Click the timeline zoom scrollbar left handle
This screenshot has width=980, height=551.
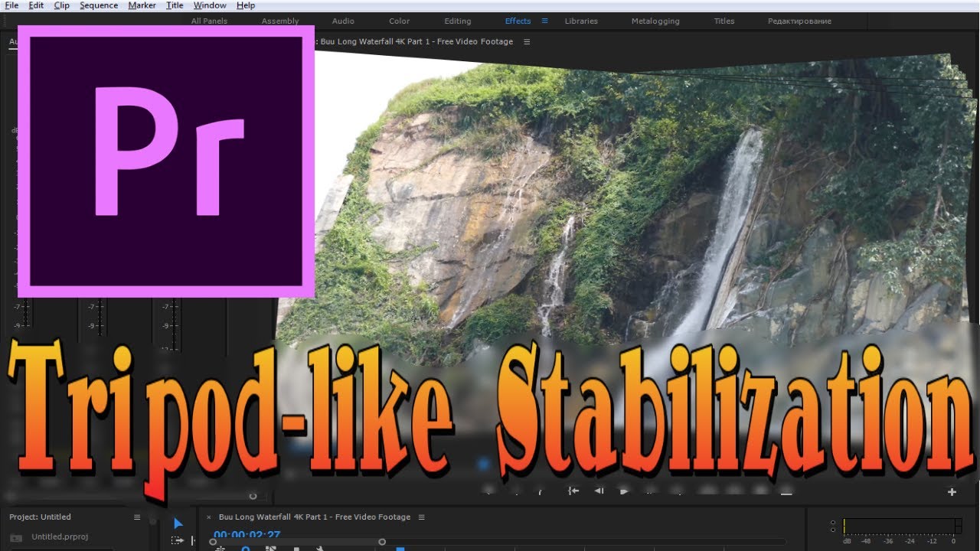pyautogui.click(x=213, y=543)
